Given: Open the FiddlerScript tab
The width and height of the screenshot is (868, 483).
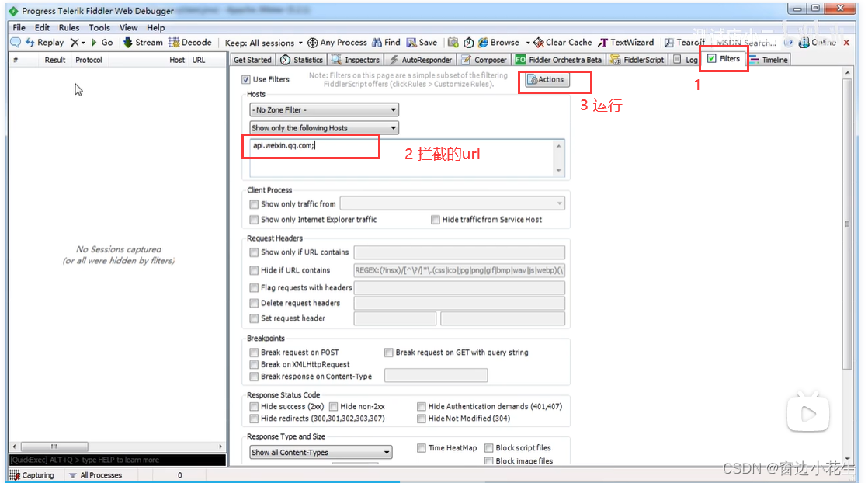Looking at the screenshot, I should [x=637, y=60].
